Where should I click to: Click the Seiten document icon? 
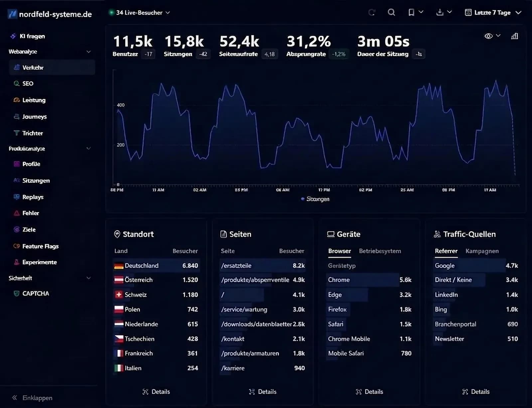click(x=223, y=234)
